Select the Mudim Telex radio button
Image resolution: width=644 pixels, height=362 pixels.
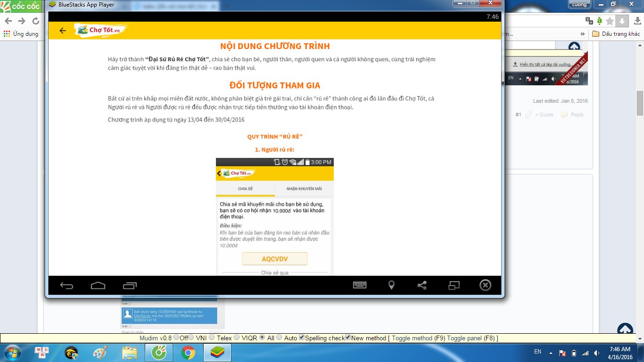click(x=212, y=337)
